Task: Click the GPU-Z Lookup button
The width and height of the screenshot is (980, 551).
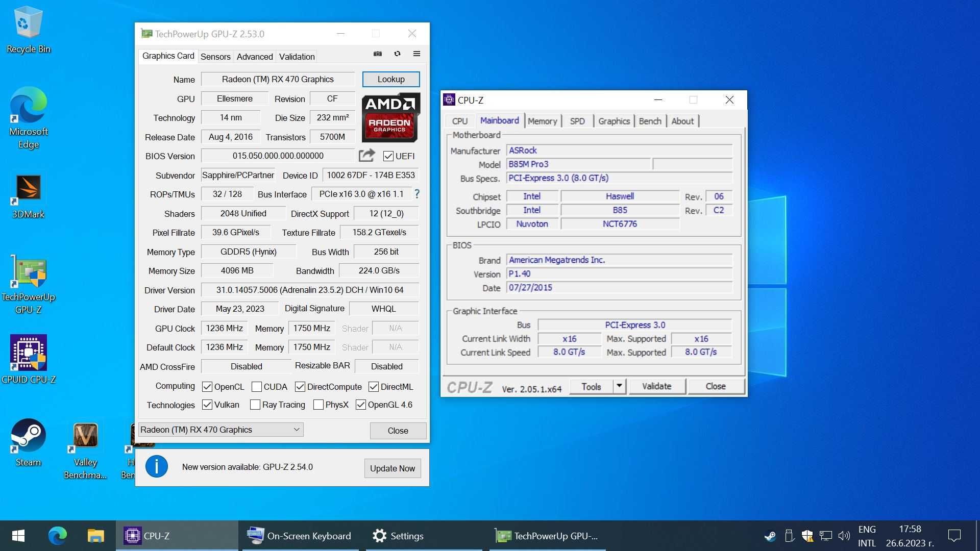Action: 391,79
